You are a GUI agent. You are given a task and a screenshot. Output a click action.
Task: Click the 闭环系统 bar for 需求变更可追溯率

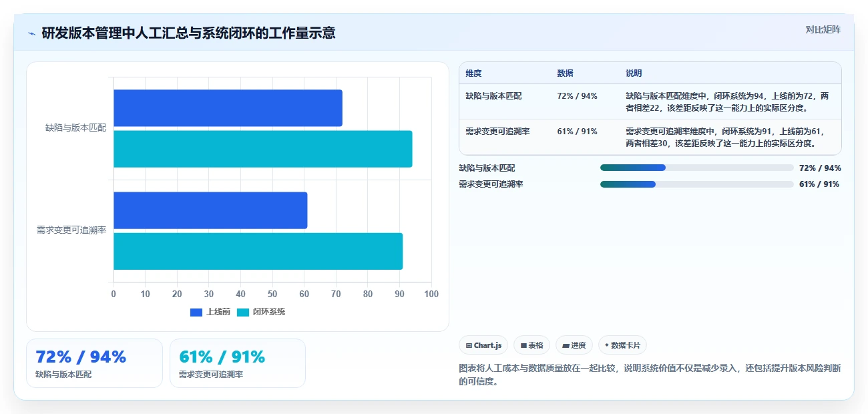(x=258, y=251)
